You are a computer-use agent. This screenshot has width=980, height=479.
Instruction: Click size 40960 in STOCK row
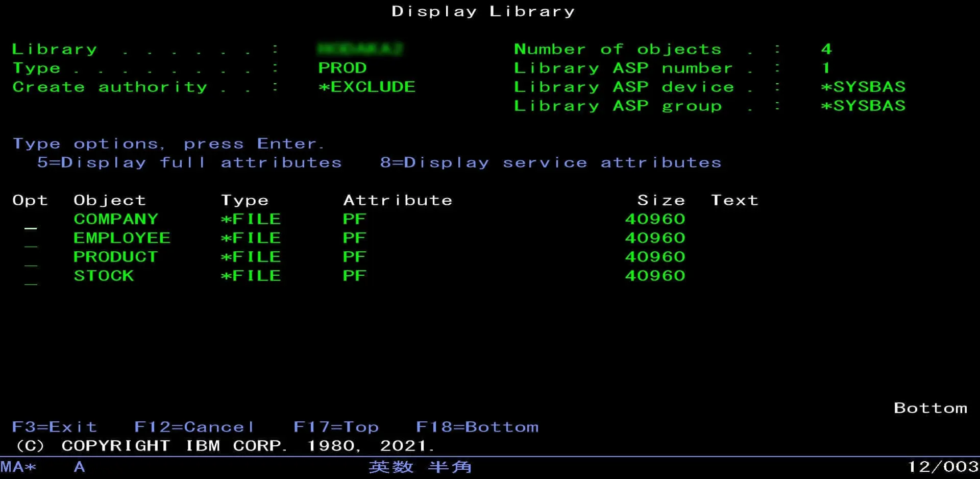pyautogui.click(x=655, y=276)
